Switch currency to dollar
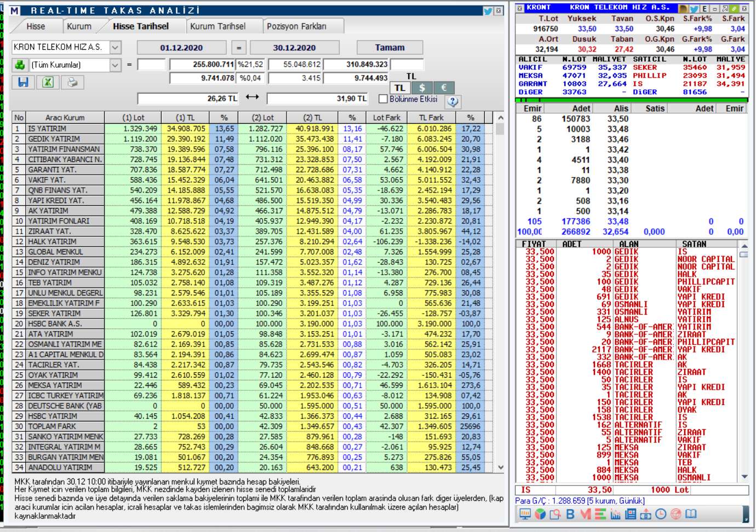The width and height of the screenshot is (756, 532). [x=422, y=88]
